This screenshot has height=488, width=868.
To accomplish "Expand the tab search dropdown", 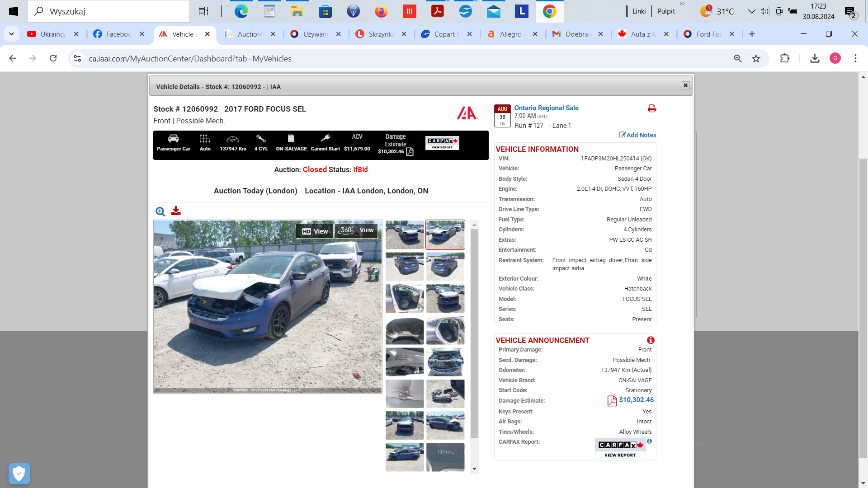I will 11,34.
